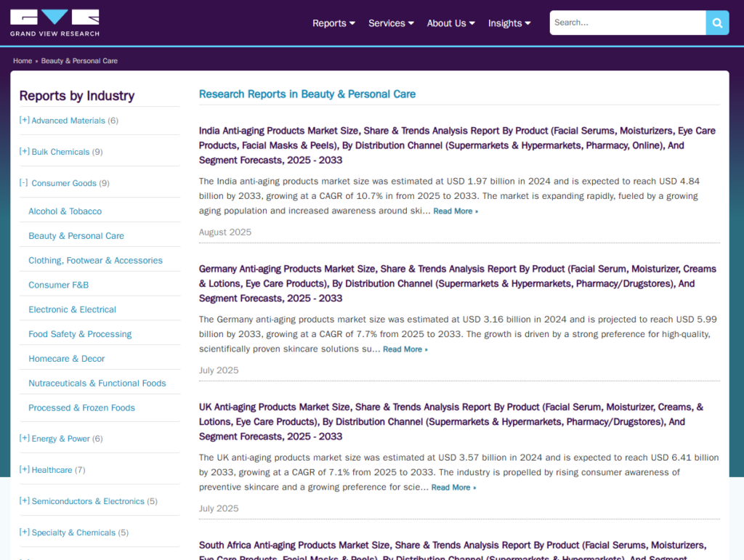
Task: Click the magnifier search button
Action: pos(716,23)
